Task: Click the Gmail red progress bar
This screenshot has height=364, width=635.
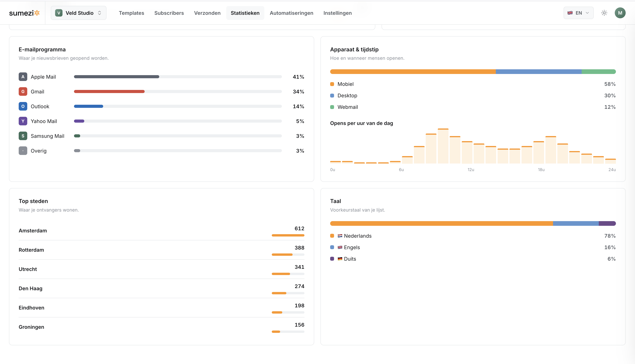Action: pyautogui.click(x=109, y=91)
